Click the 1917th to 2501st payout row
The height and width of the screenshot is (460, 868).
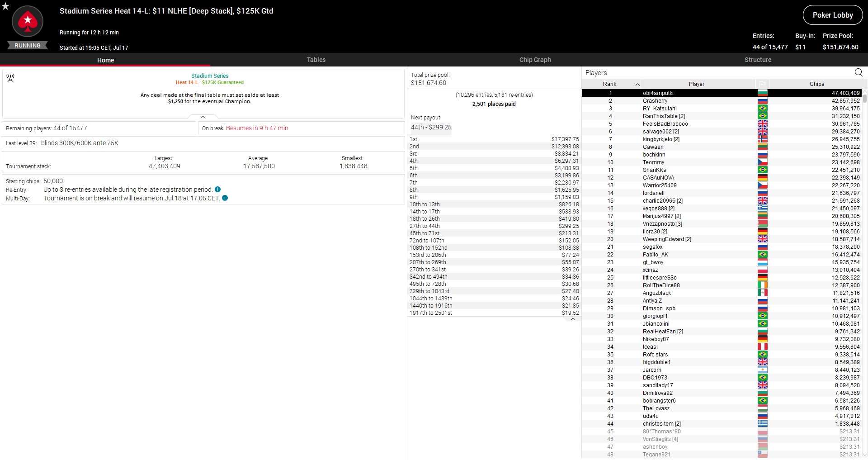494,313
